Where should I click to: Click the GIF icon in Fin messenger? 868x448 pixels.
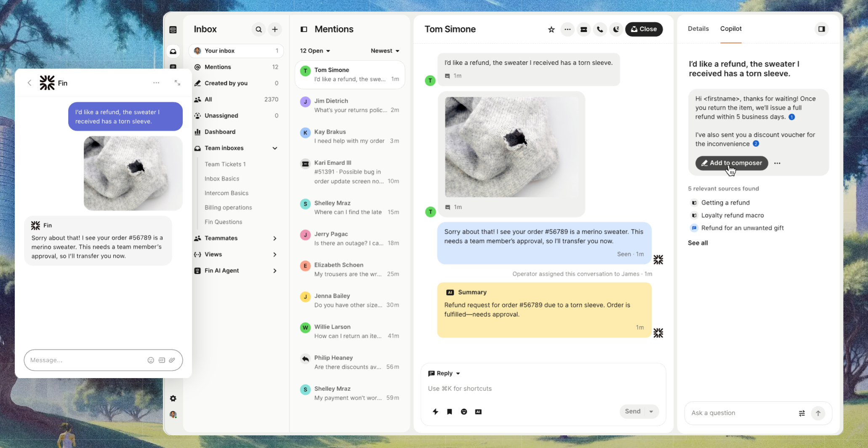(162, 360)
